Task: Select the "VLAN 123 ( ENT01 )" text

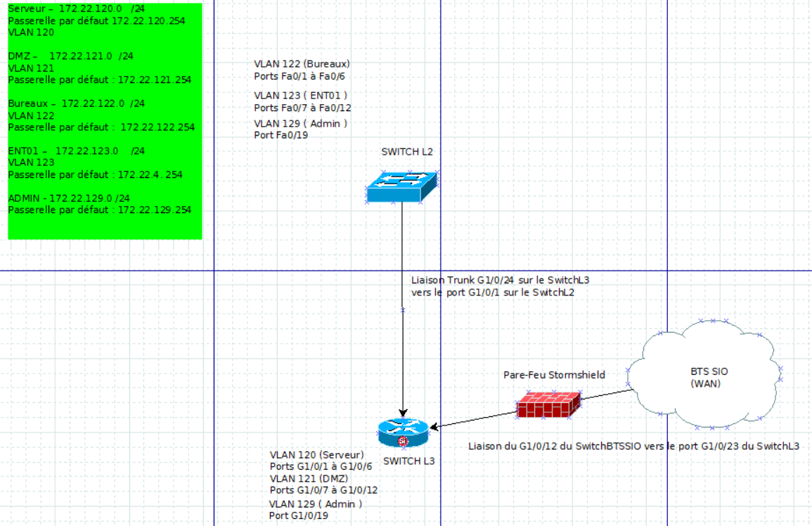Action: 301,95
